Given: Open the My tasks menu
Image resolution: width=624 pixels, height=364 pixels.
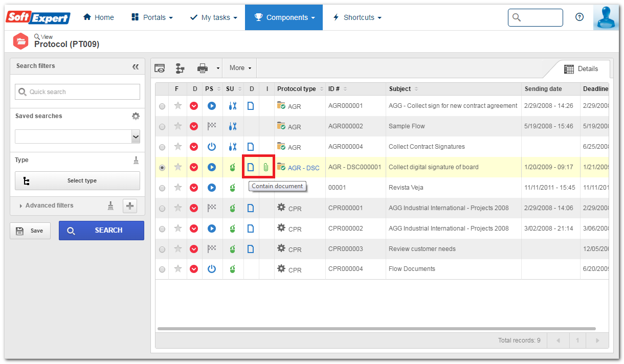Looking at the screenshot, I should pos(213,17).
